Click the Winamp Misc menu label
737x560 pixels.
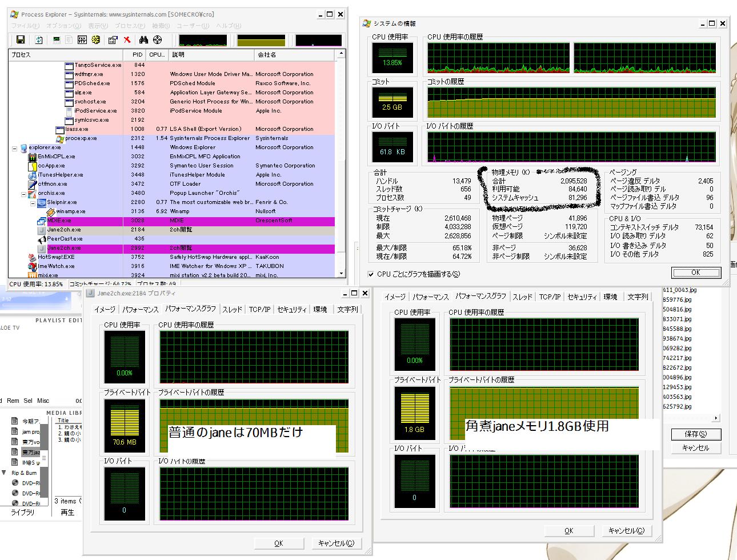[x=43, y=401]
